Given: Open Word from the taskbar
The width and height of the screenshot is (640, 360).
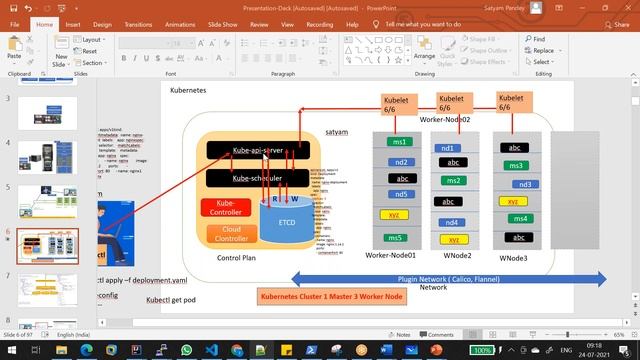Looking at the screenshot, I should (x=386, y=350).
